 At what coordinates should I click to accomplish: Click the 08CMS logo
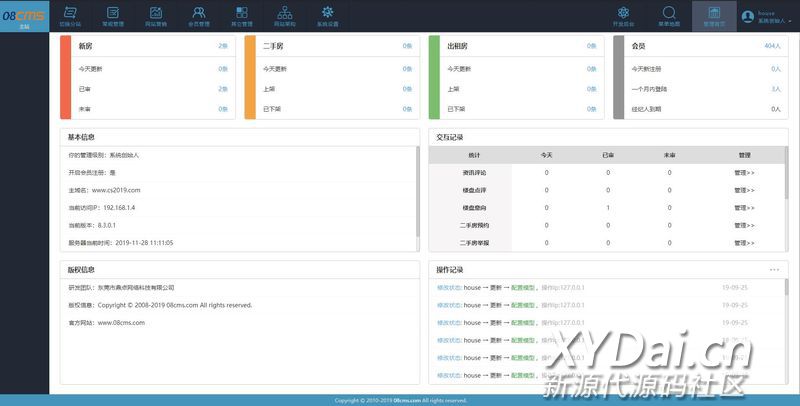tap(24, 15)
